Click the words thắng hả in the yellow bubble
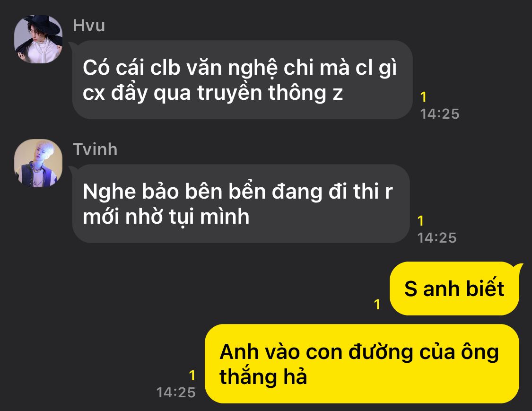Viewport: 532px width, 411px height. pyautogui.click(x=263, y=377)
